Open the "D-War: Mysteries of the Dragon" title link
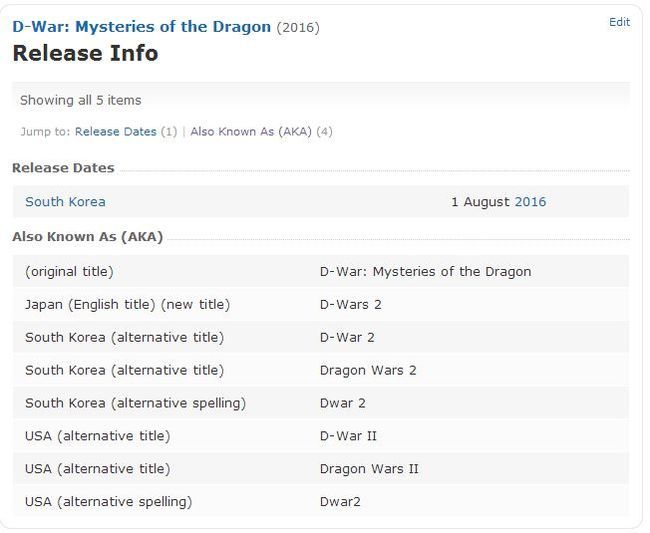The height and width of the screenshot is (533, 650). [141, 27]
